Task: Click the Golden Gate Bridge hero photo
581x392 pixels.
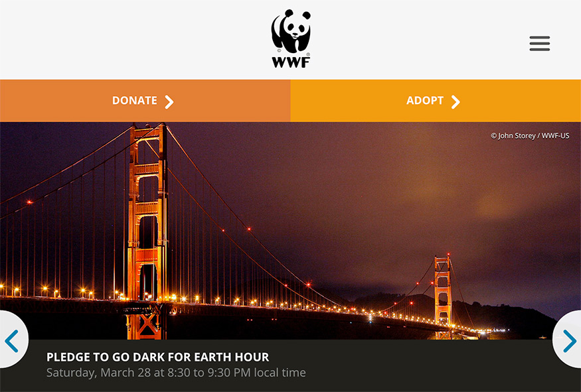Action: [x=291, y=231]
